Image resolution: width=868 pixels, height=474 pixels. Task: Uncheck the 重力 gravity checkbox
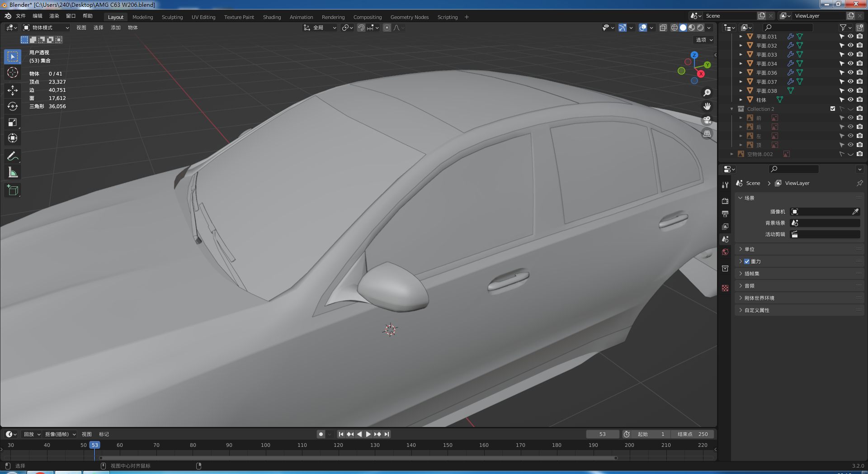pos(747,261)
